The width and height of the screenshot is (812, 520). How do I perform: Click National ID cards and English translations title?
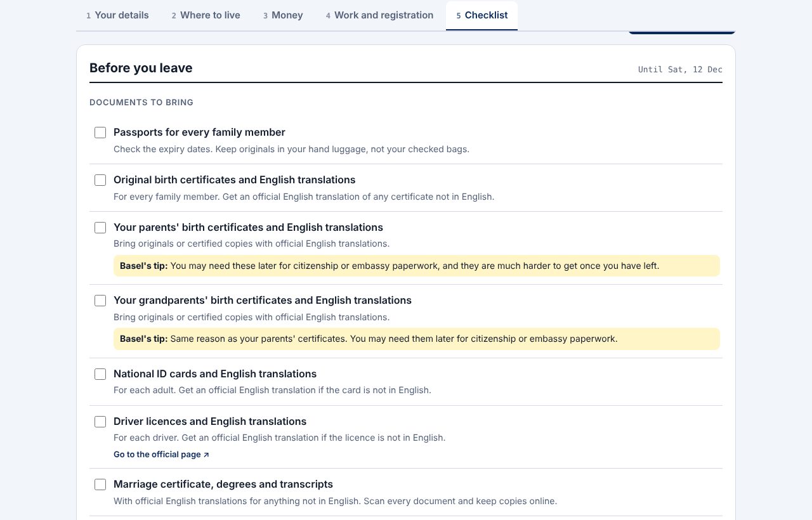(215, 374)
